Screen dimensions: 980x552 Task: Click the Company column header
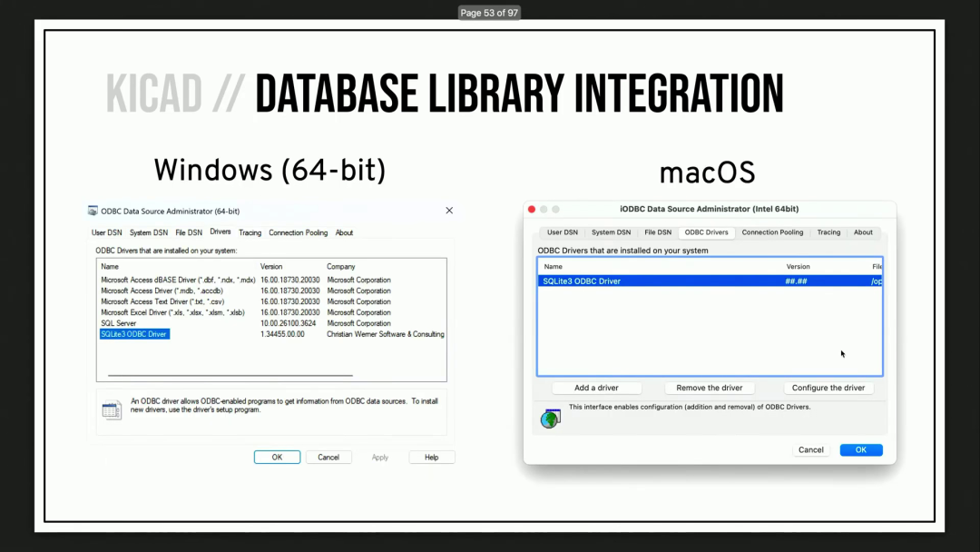click(340, 266)
